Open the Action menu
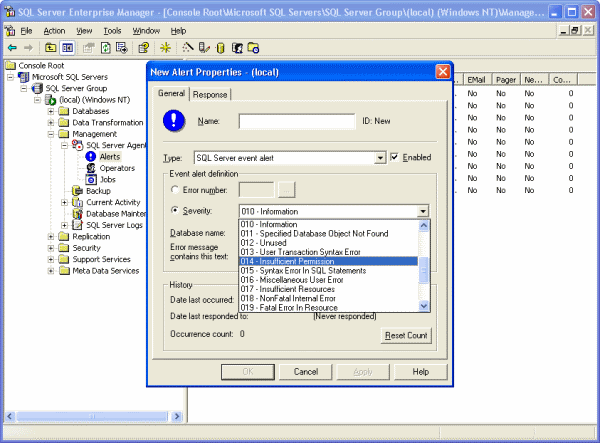Screen dimensions: 600x443 tap(54, 31)
